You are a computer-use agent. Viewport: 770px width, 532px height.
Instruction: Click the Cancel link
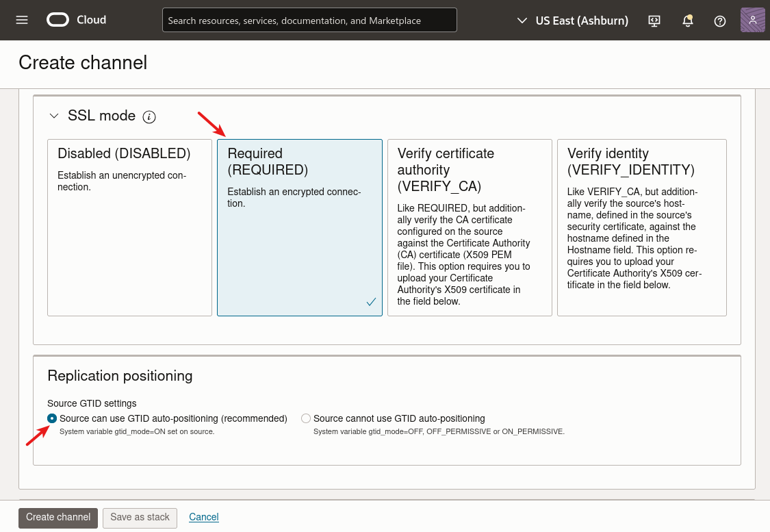204,517
